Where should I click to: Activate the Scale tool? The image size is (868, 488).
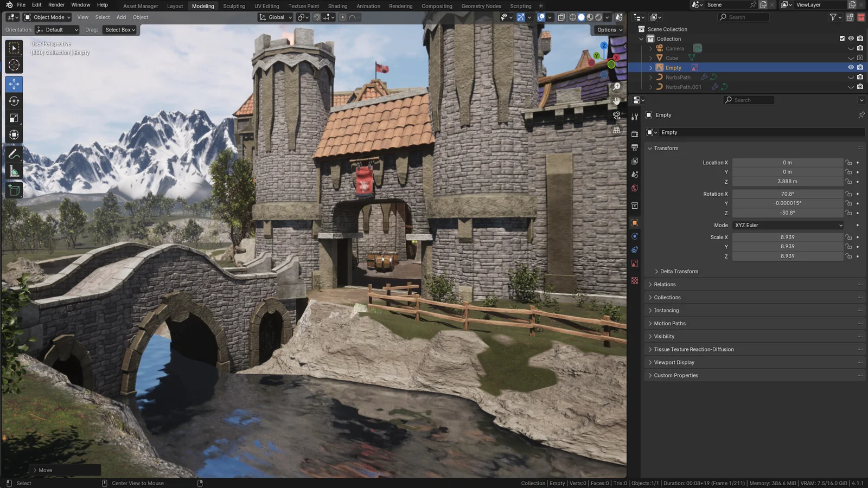pos(14,118)
